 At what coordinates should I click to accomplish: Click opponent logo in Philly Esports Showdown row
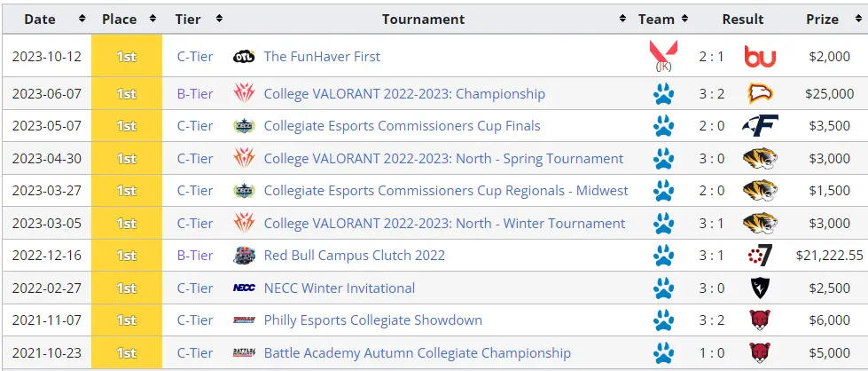click(x=760, y=320)
